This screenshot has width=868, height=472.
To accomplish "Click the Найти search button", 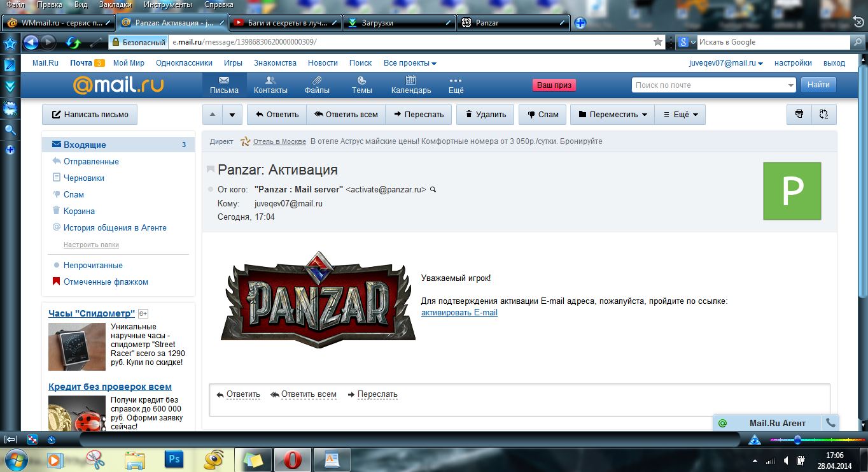I will pos(818,85).
